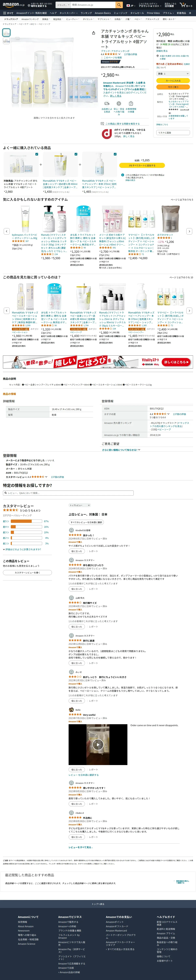Expand さらに安い価格について知らせる
196x980 pixels.
[x=121, y=450]
